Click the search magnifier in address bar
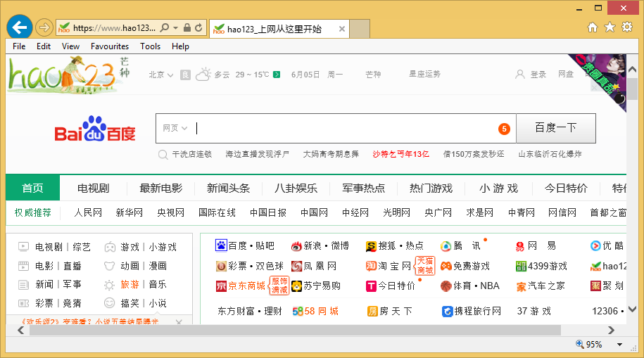The height and width of the screenshot is (358, 644). (165, 28)
